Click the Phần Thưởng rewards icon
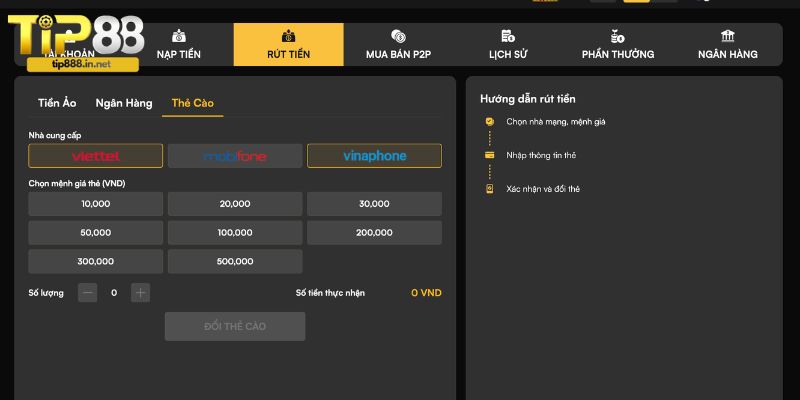Image resolution: width=800 pixels, height=400 pixels. coord(618,36)
